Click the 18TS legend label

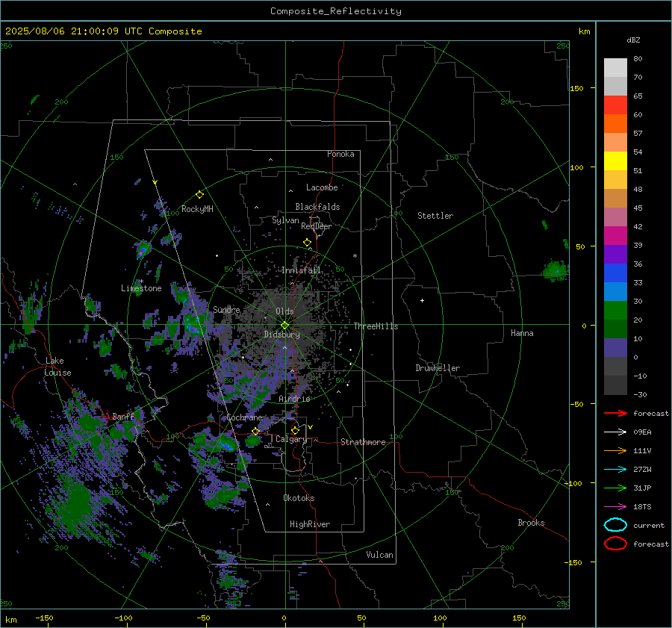click(x=642, y=507)
